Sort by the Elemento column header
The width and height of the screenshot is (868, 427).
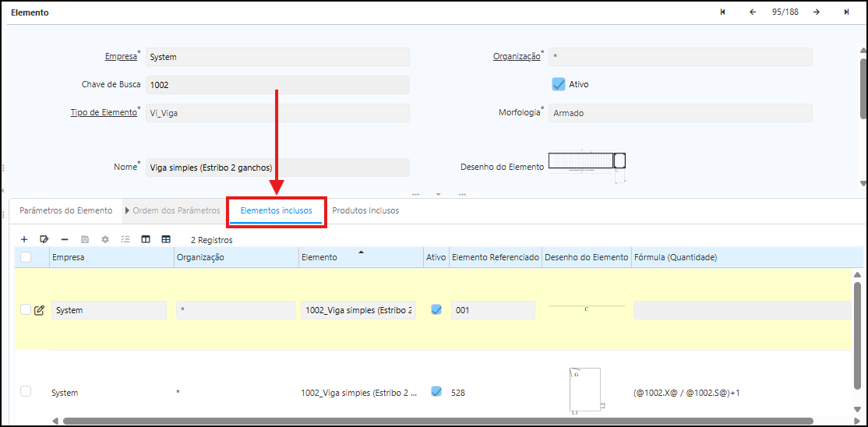click(x=319, y=257)
